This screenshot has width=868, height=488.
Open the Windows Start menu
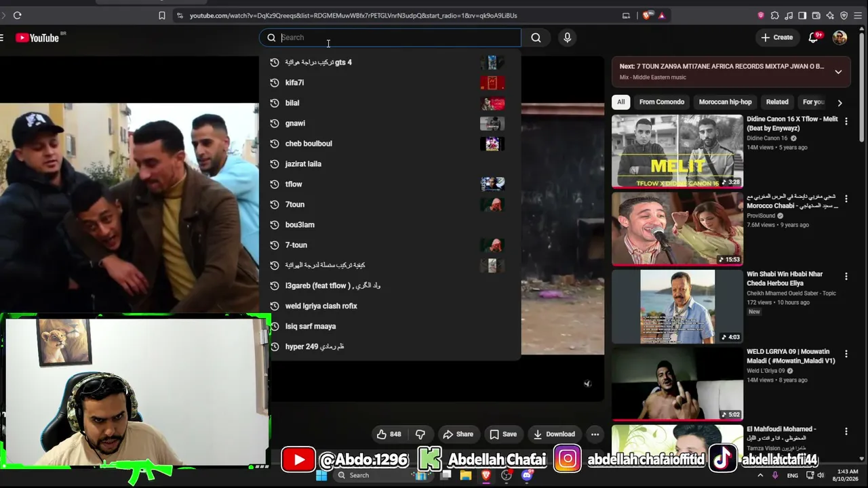pyautogui.click(x=321, y=475)
